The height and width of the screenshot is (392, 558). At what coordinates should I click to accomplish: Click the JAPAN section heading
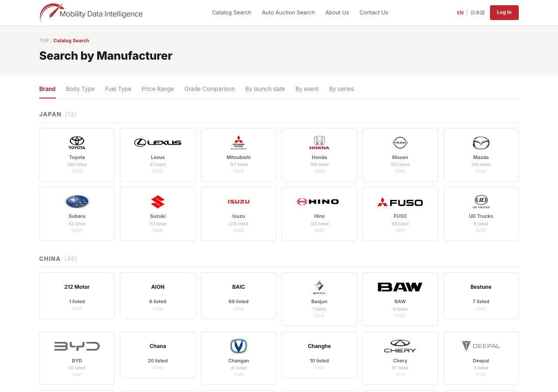pos(51,114)
